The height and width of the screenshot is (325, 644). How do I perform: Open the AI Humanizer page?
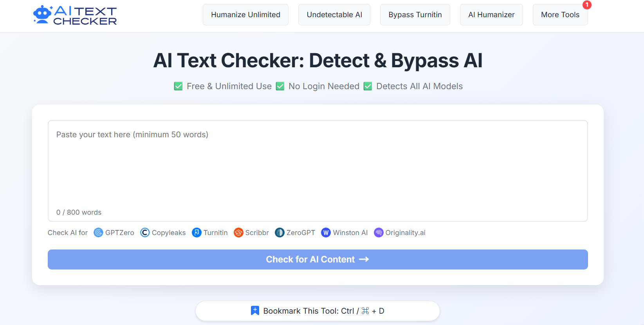[491, 14]
